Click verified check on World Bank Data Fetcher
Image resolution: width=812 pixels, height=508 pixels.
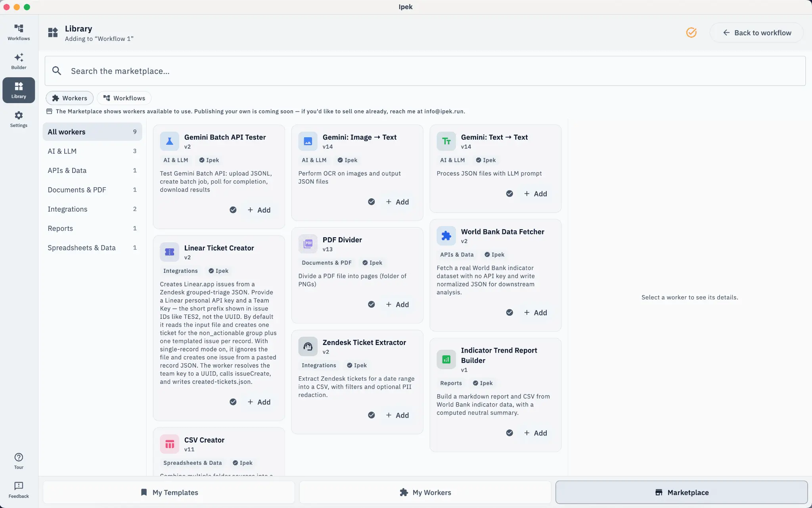click(x=509, y=312)
